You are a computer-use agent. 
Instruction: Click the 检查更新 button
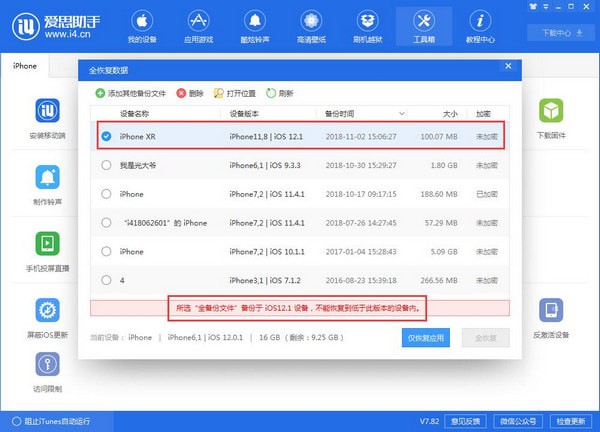point(571,421)
